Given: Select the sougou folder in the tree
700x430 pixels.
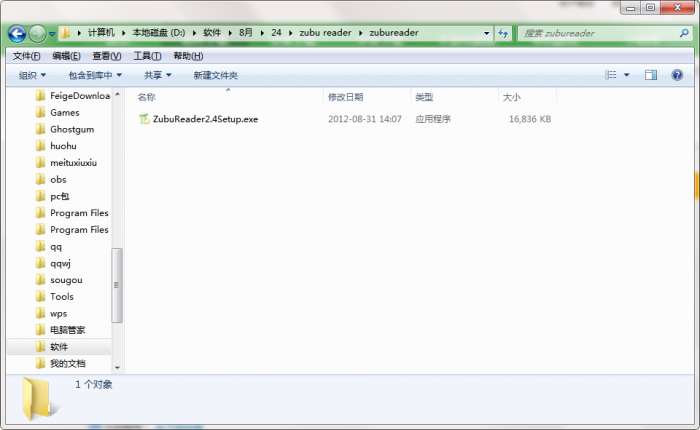Looking at the screenshot, I should [66, 280].
